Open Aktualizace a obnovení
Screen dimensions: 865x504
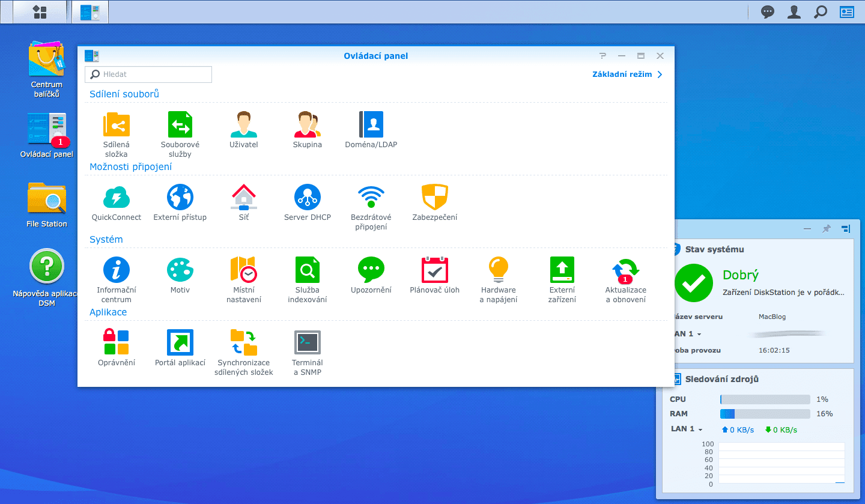click(x=626, y=280)
